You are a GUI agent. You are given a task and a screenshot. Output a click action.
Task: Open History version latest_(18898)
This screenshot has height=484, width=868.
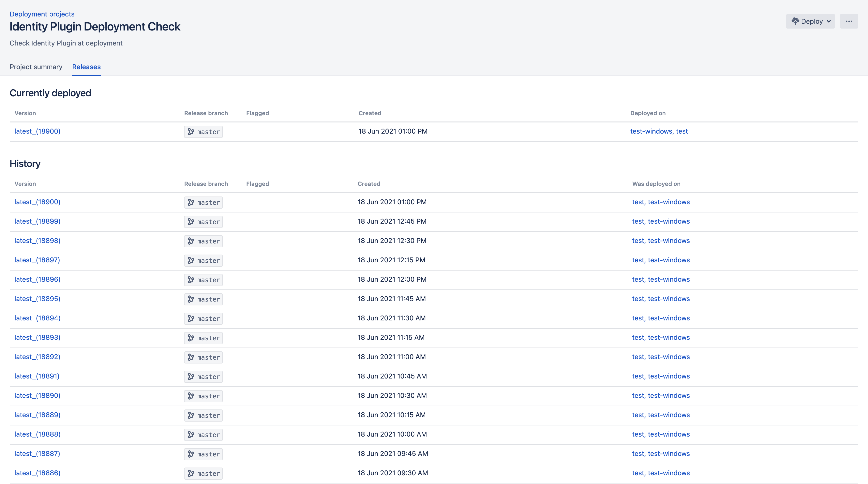[37, 241]
